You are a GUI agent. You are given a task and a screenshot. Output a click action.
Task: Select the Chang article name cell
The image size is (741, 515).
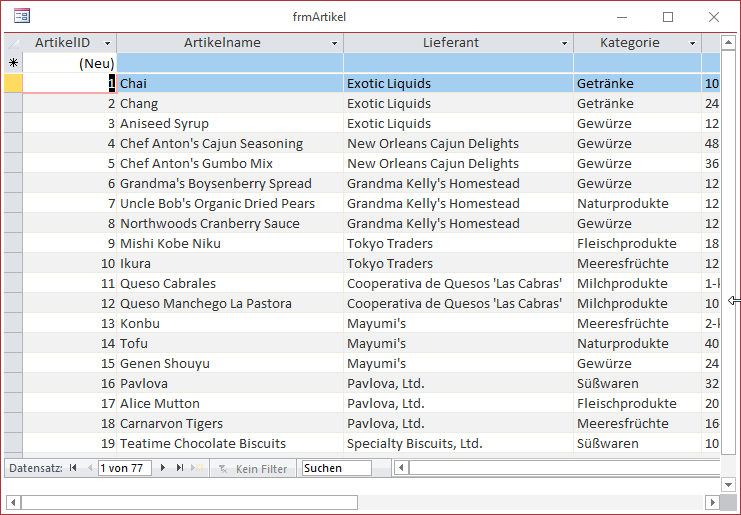pyautogui.click(x=230, y=103)
